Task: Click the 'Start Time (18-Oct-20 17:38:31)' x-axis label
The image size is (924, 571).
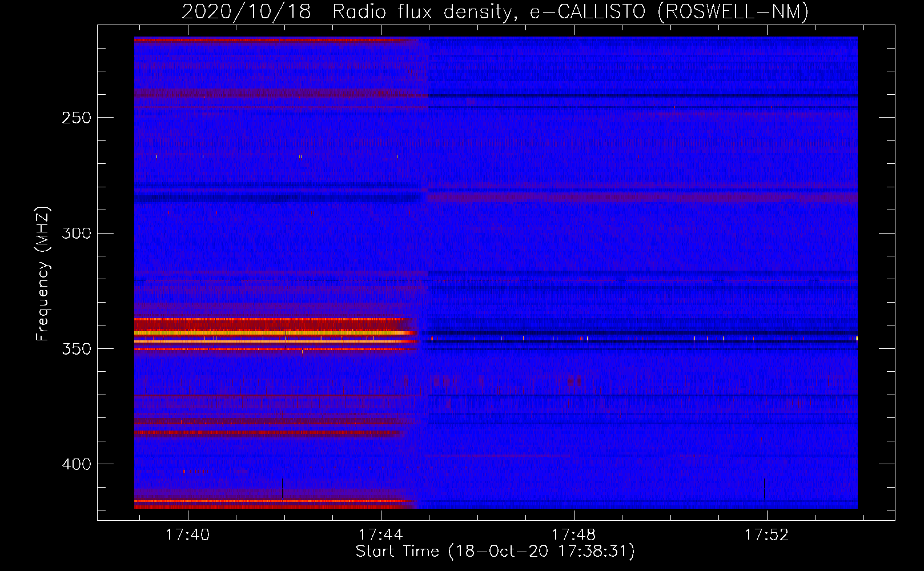Action: tap(495, 552)
